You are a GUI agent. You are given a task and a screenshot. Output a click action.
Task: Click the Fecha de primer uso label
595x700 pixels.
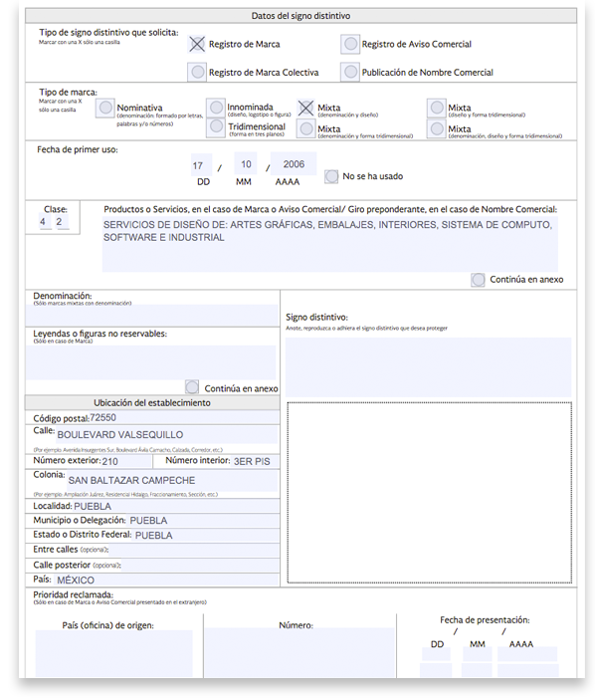(78, 149)
